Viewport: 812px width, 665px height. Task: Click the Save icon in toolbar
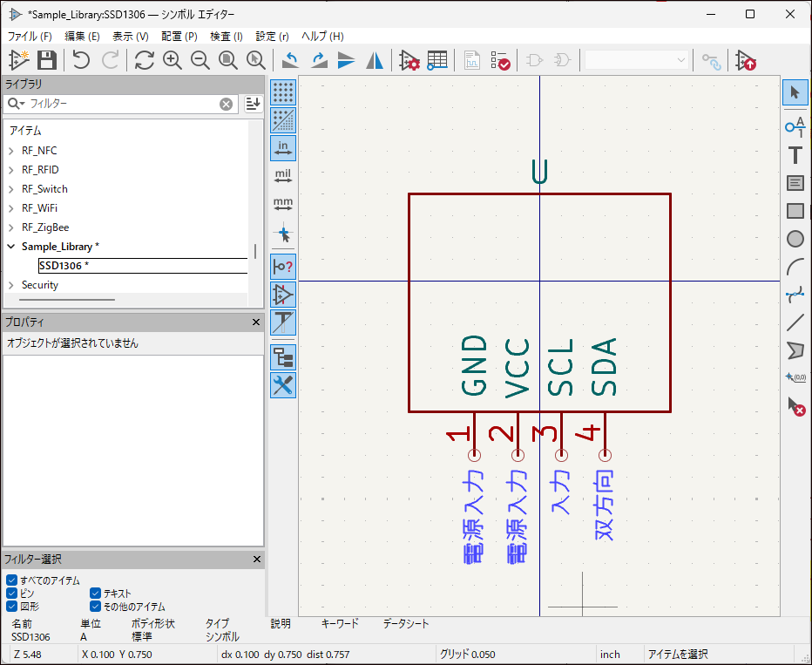(x=47, y=60)
